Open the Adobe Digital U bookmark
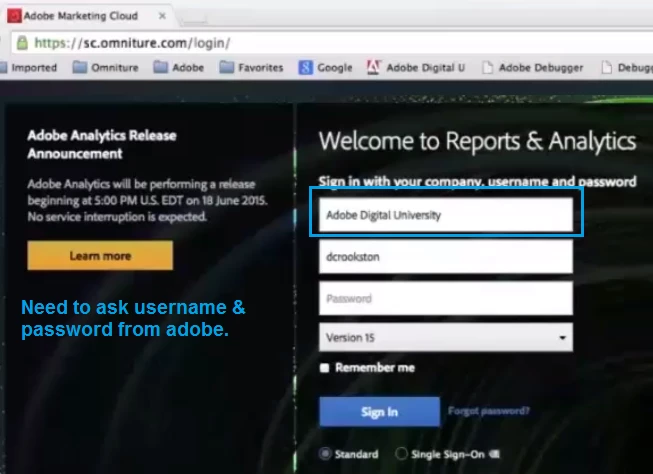 [416, 67]
